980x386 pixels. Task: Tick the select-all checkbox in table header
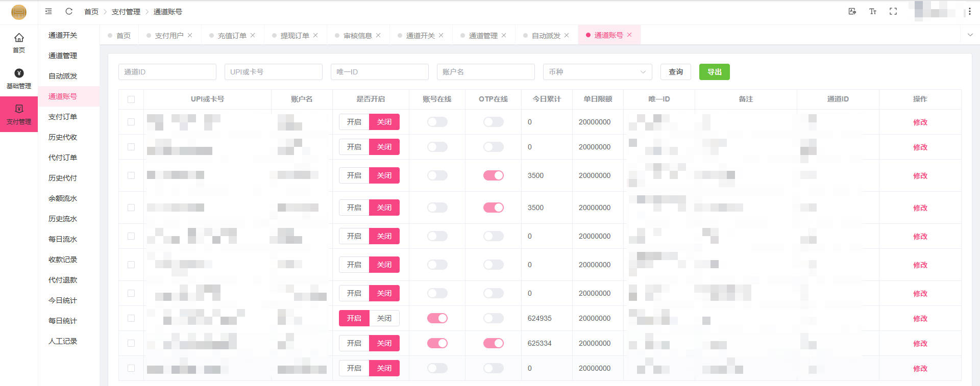pyautogui.click(x=131, y=99)
